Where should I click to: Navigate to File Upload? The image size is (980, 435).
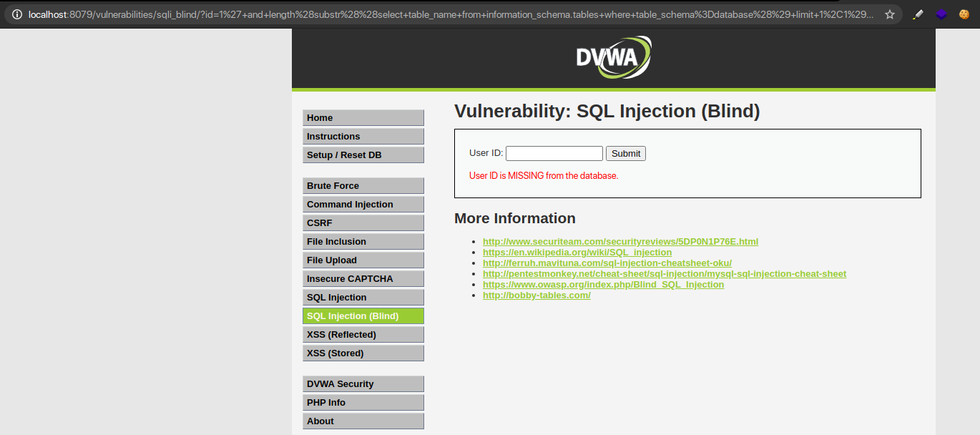363,260
